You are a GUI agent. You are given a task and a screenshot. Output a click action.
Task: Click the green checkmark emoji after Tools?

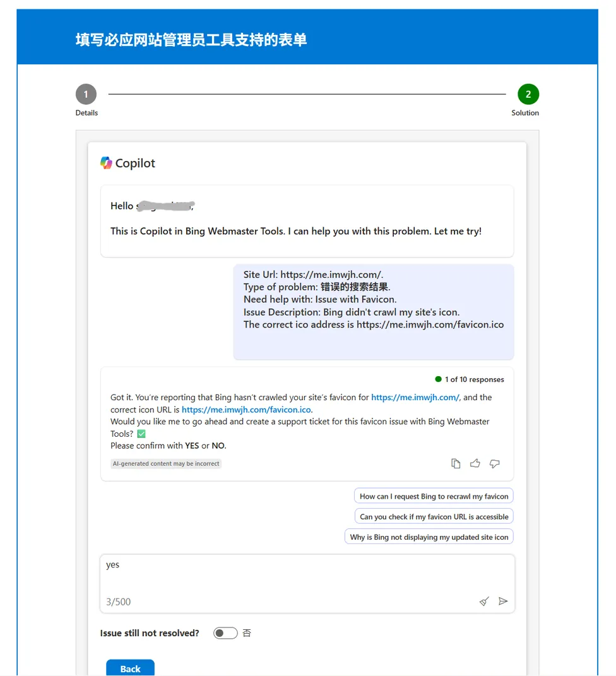tap(141, 434)
